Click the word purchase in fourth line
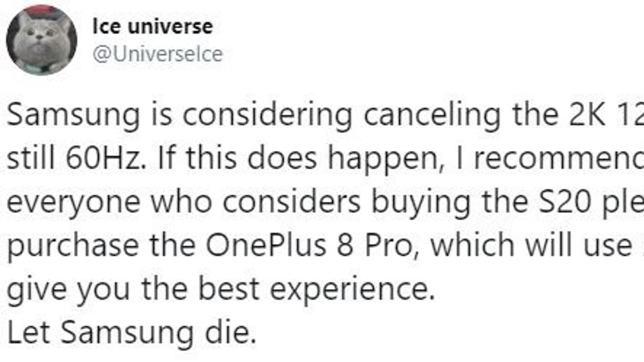This screenshot has width=644, height=362. click(73, 245)
